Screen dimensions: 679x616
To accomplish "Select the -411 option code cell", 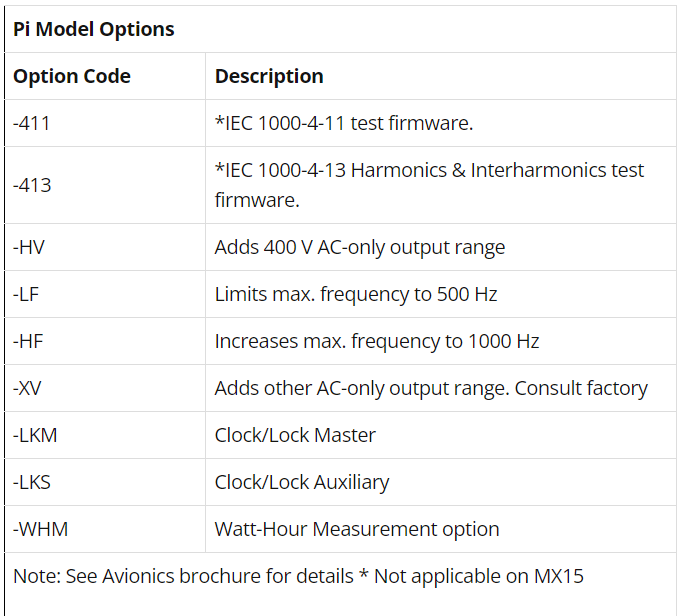I will click(32, 123).
